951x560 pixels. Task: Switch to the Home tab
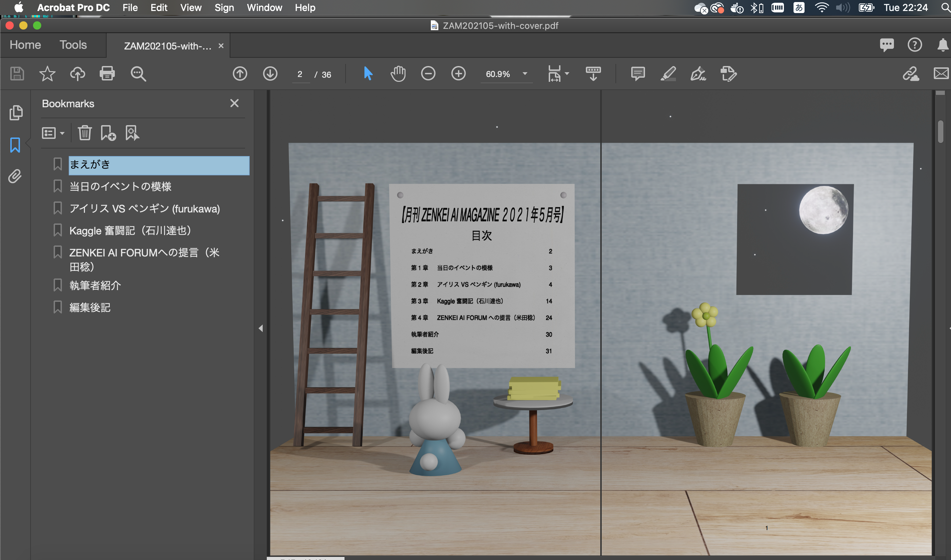[x=25, y=45]
